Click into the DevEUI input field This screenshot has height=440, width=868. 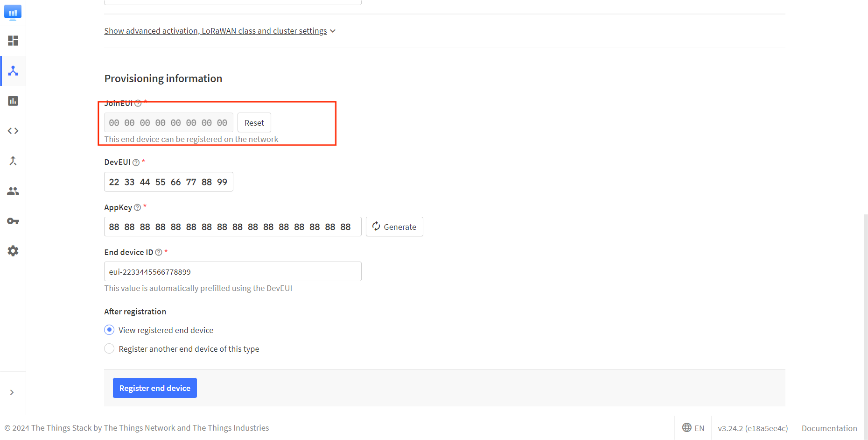[x=168, y=182]
